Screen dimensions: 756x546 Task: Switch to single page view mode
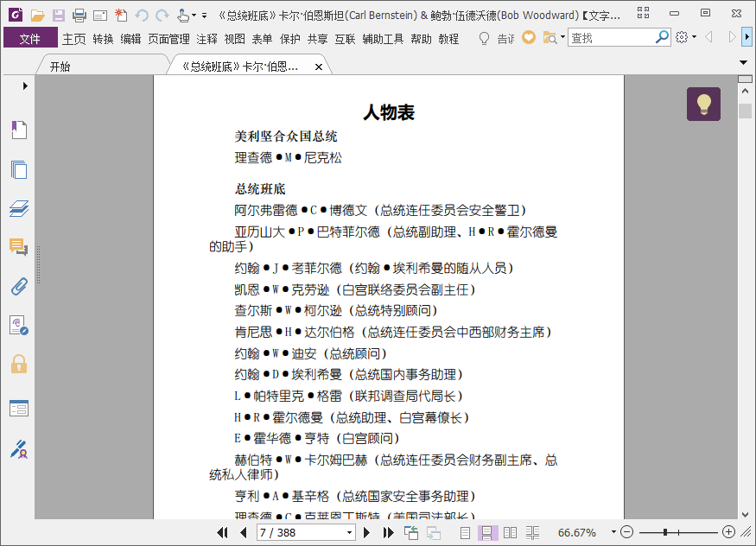click(x=465, y=533)
